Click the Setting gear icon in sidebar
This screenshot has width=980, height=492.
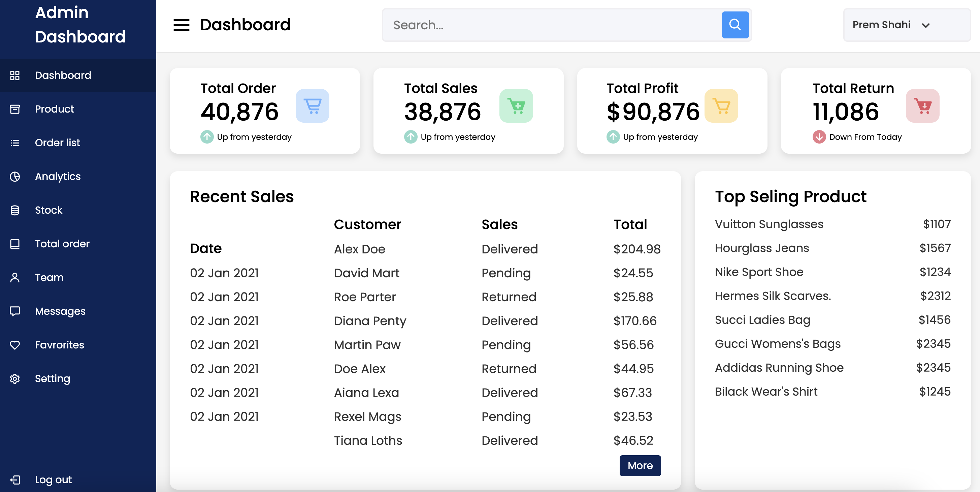pos(15,378)
